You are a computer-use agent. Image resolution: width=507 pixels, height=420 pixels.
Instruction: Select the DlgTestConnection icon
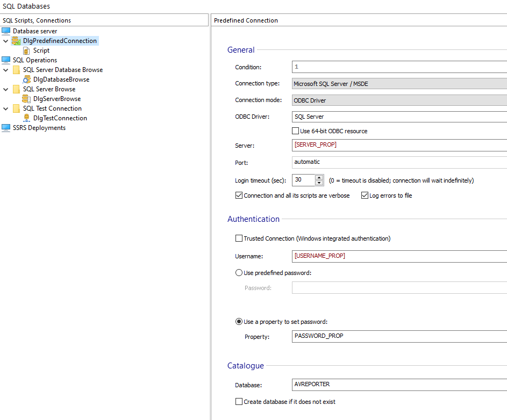coord(26,118)
